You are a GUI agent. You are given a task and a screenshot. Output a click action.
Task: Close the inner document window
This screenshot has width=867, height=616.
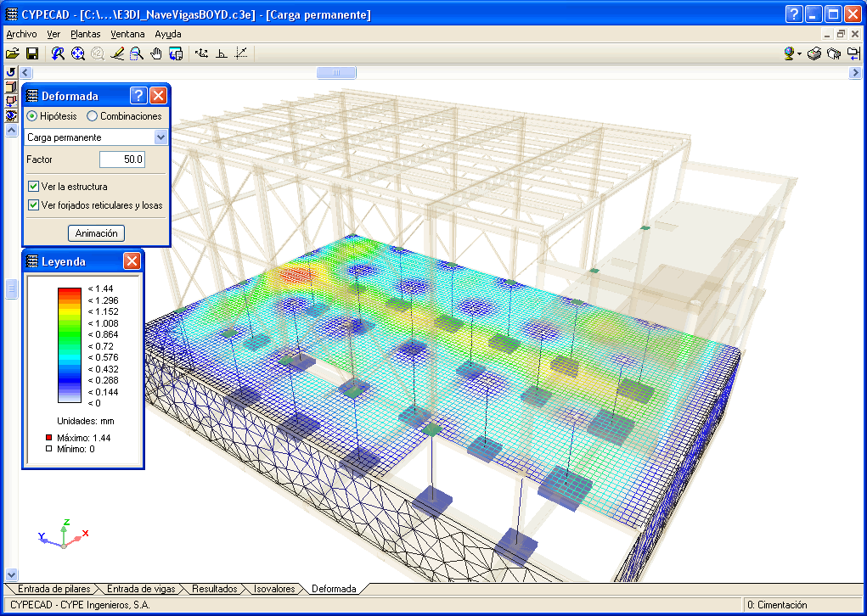click(855, 34)
